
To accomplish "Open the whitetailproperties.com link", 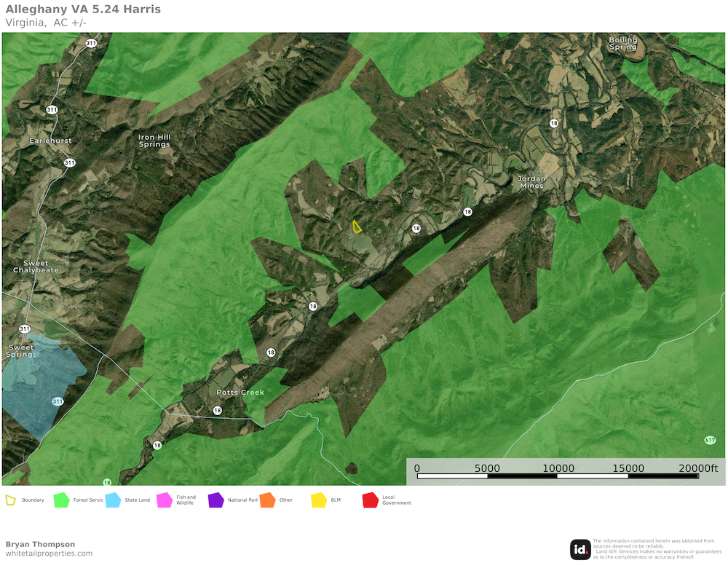I will tap(50, 554).
